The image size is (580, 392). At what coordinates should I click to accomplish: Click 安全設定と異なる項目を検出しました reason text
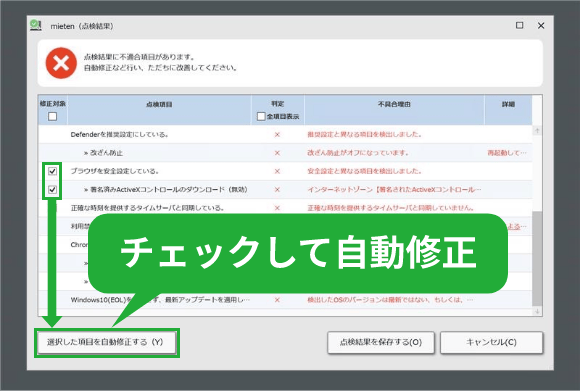coord(364,171)
